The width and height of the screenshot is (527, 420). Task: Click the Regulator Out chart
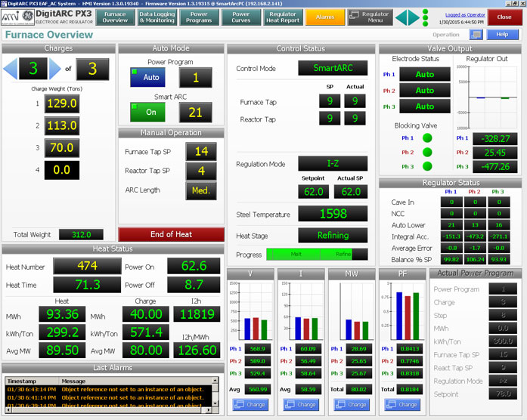487,97
